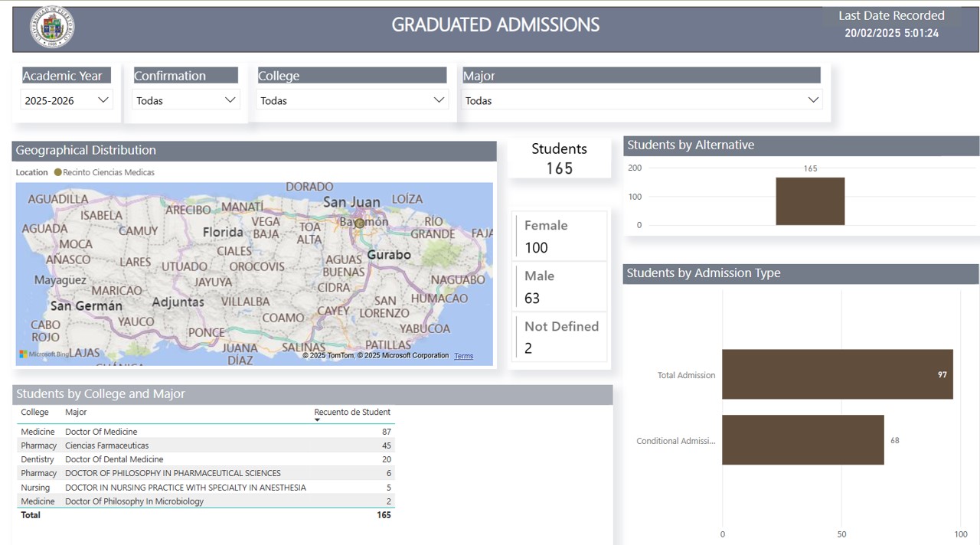Expand the Confirmation filter dropdown
This screenshot has width=980, height=545.
click(x=186, y=100)
